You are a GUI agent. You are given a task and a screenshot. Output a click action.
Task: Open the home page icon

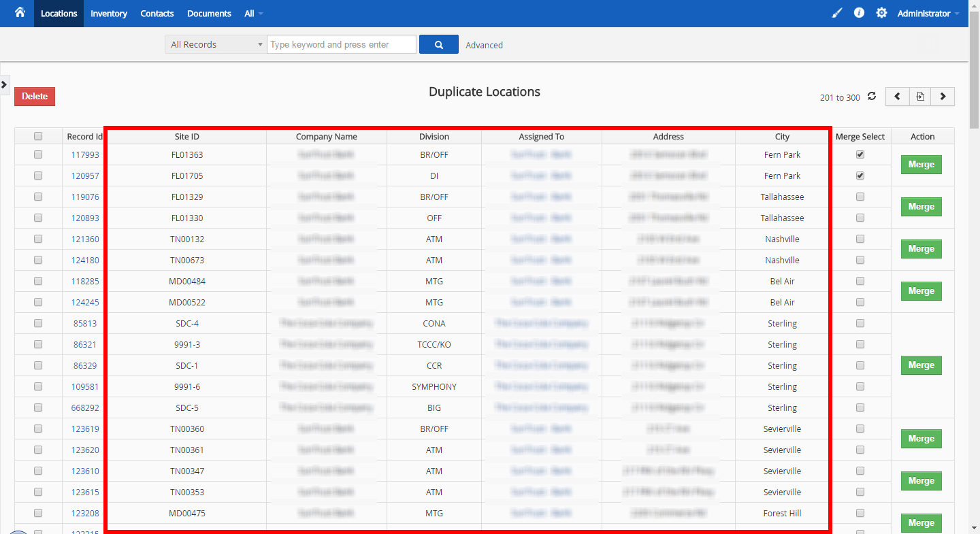tap(19, 13)
